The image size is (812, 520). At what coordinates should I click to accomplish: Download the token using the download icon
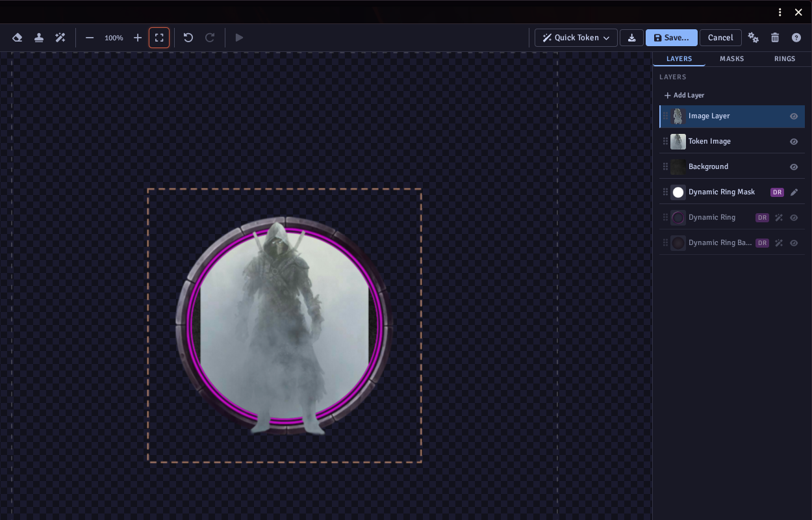tap(631, 38)
